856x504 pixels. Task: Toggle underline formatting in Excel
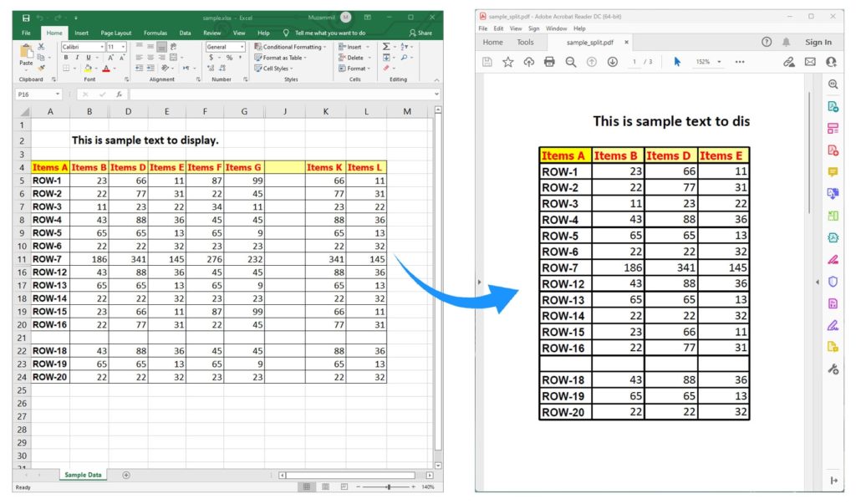[88, 58]
